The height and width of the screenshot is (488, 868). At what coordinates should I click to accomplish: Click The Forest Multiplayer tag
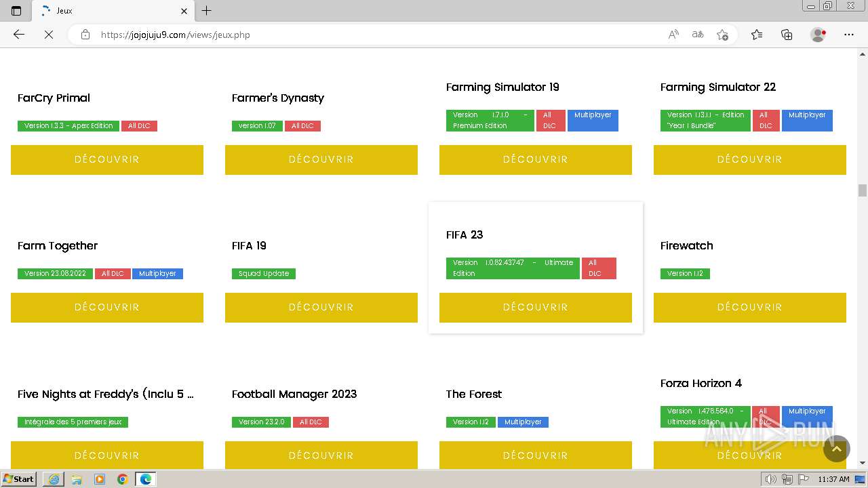click(523, 422)
